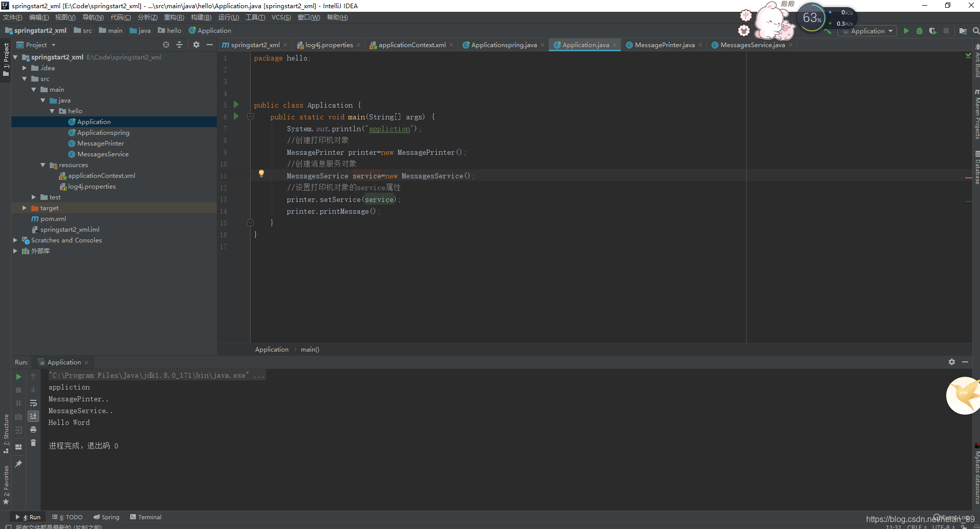Image resolution: width=980 pixels, height=529 pixels.
Task: Open run configuration dropdown Application
Action: 867,31
